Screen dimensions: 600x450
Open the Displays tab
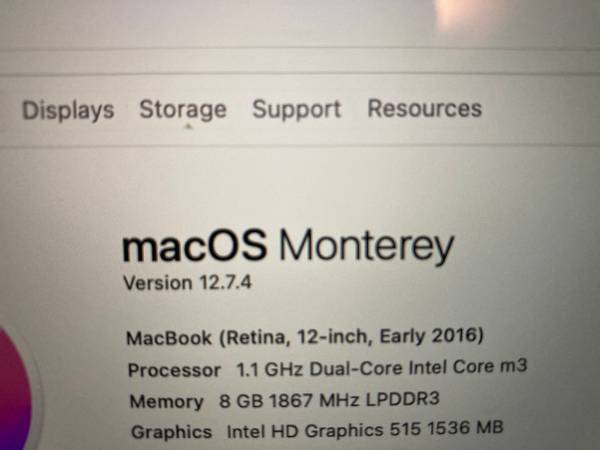[x=68, y=110]
